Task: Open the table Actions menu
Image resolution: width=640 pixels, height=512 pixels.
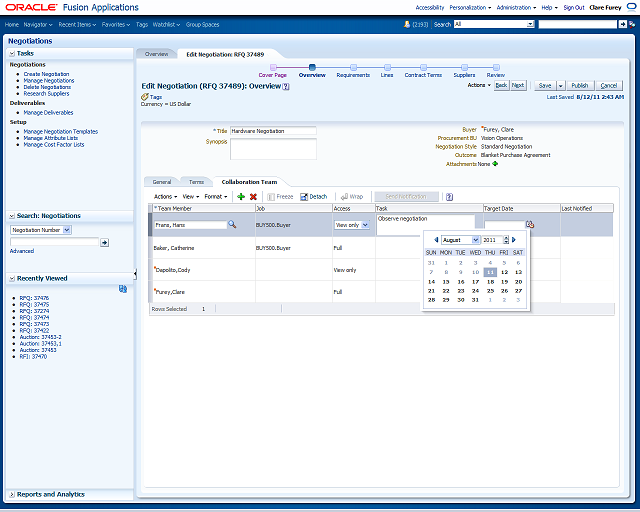Action: pos(165,197)
